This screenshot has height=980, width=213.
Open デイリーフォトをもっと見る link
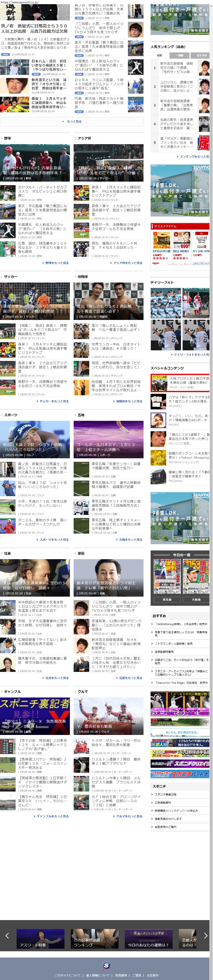click(x=191, y=354)
